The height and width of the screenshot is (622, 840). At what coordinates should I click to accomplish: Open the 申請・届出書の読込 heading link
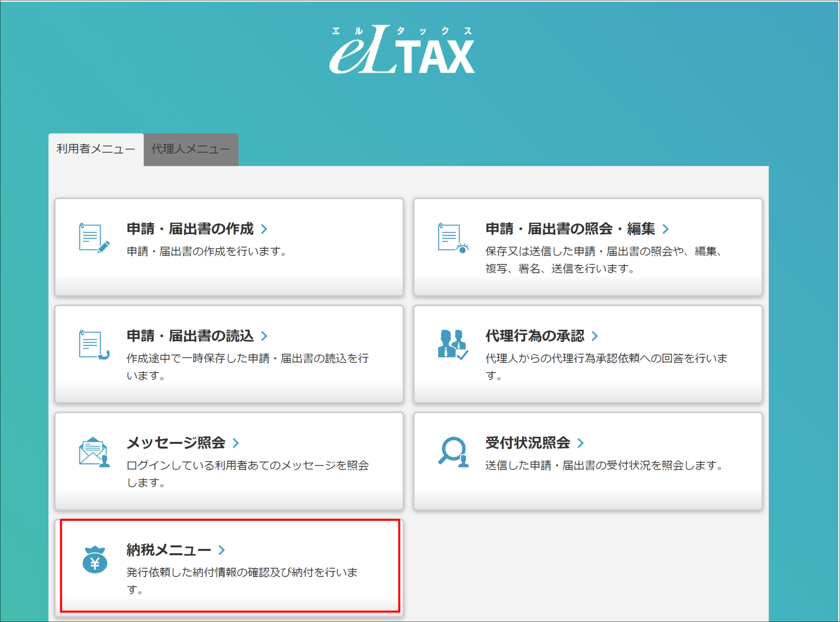click(x=190, y=336)
